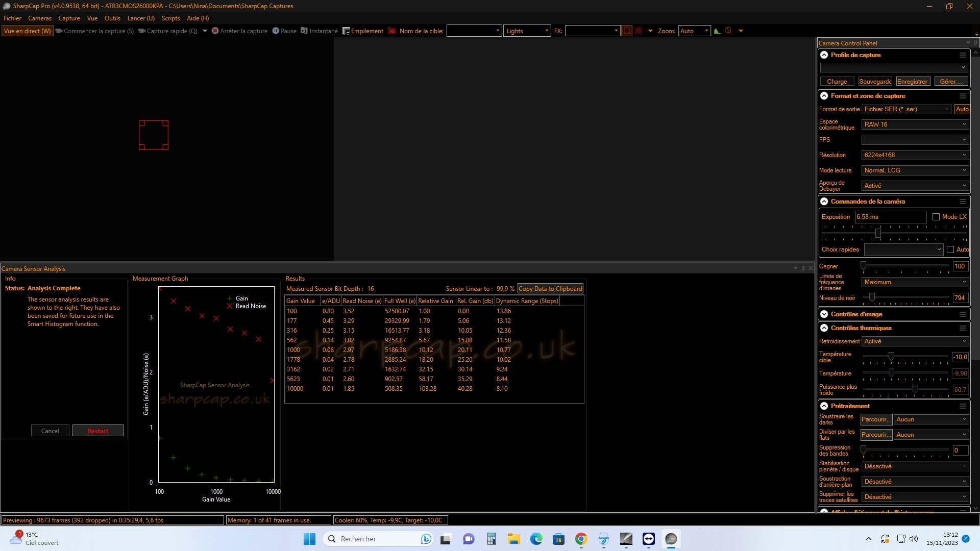Click Copy Data to Clipboard
The width and height of the screenshot is (980, 551).
[550, 289]
